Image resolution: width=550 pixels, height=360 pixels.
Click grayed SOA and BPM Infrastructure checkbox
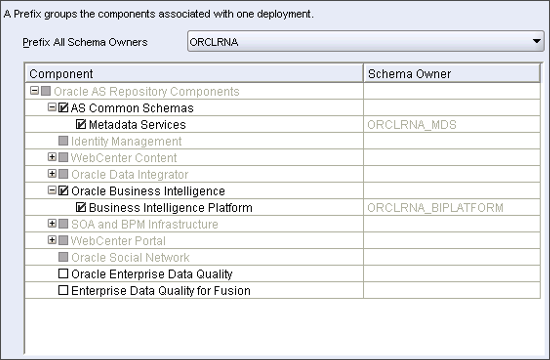click(63, 224)
